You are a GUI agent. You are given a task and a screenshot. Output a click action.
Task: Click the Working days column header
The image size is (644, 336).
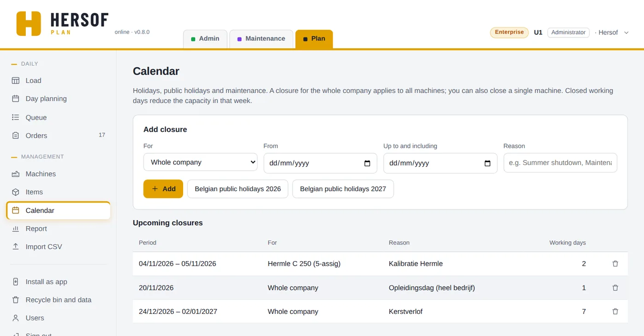(x=568, y=243)
